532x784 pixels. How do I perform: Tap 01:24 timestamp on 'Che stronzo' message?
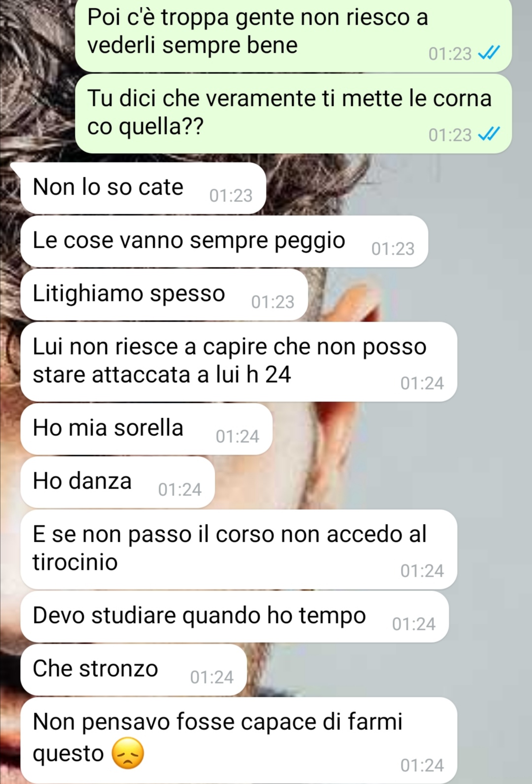pyautogui.click(x=212, y=678)
